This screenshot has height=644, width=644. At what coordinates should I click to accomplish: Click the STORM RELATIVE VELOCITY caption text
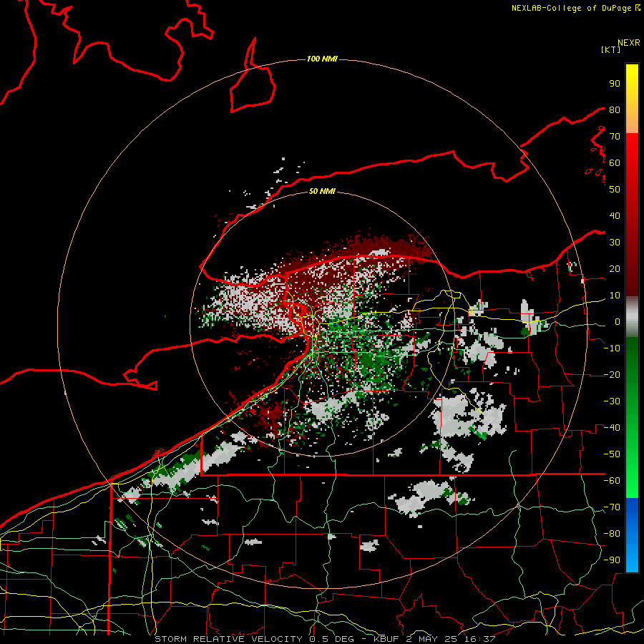[228, 639]
